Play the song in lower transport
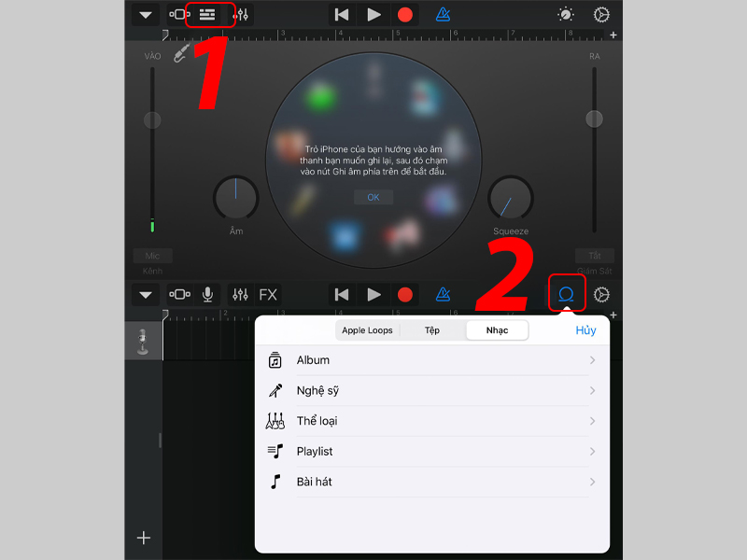 pyautogui.click(x=374, y=295)
